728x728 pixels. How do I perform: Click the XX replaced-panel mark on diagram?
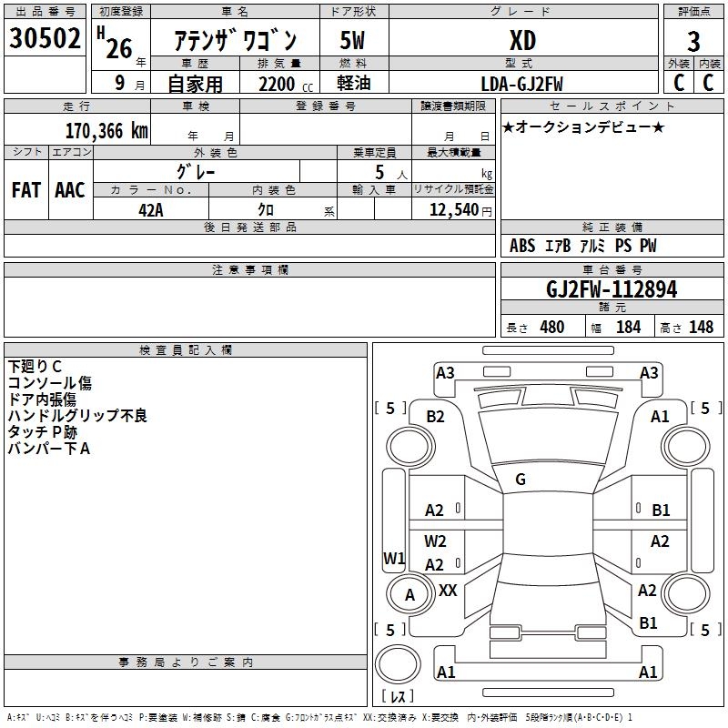coord(448,591)
